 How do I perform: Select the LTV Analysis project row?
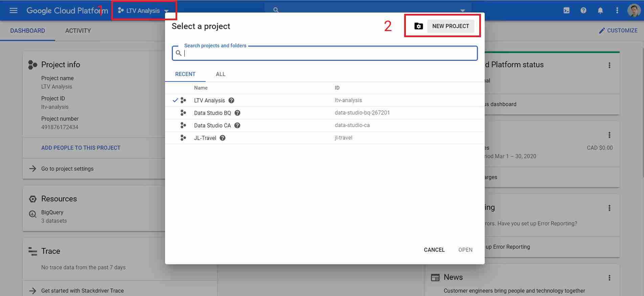[x=325, y=100]
